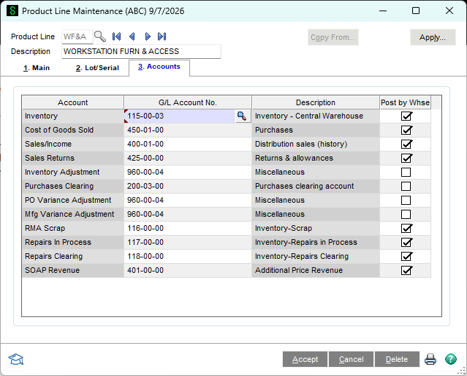
Task: Check Post by Whse for PO Variance Adjustment
Action: 406,200
